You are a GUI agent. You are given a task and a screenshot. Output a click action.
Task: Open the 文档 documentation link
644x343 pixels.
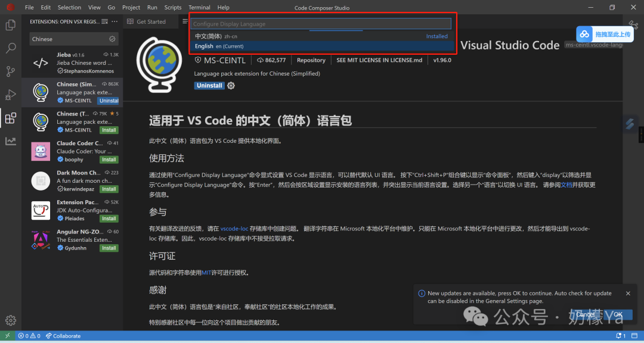pyautogui.click(x=566, y=185)
